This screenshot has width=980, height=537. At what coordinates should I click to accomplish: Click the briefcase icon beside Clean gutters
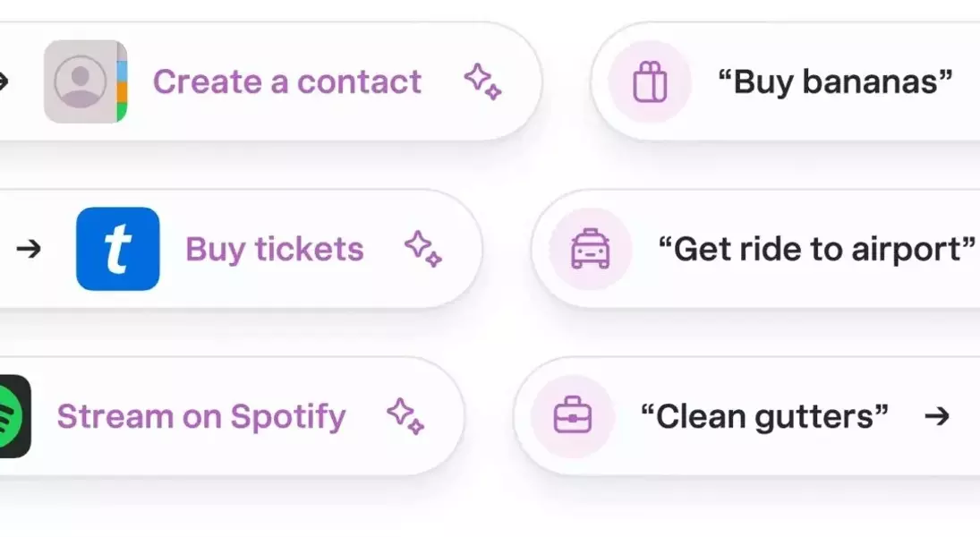pos(573,415)
